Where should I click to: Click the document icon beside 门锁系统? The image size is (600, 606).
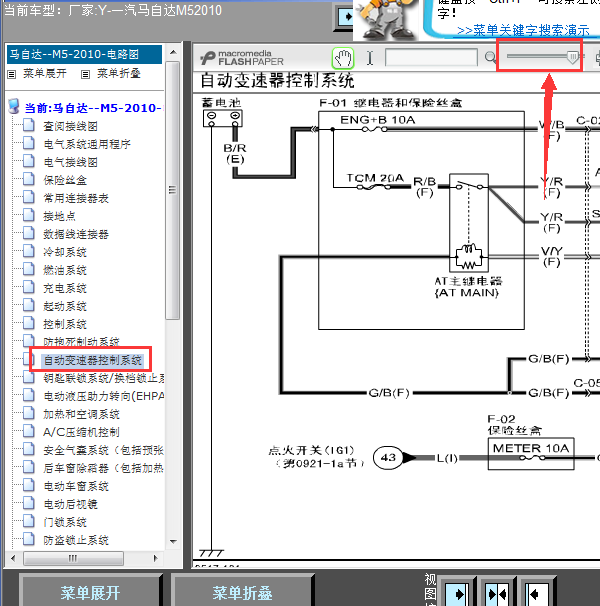click(28, 522)
